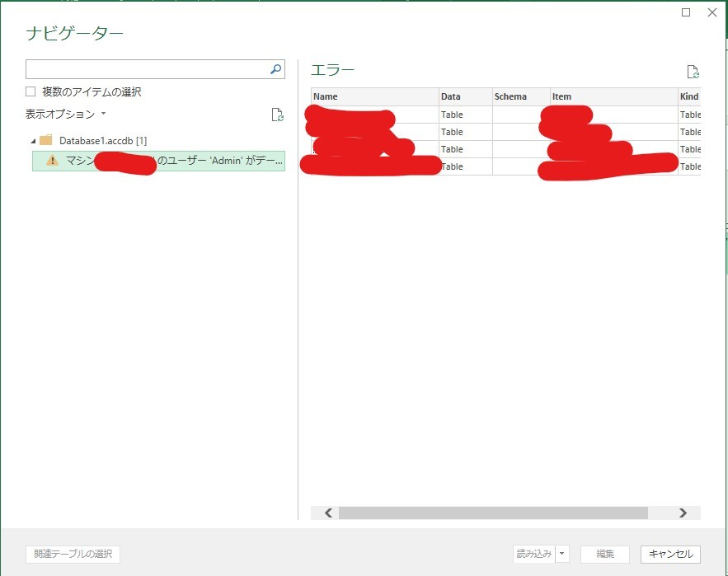Click Table in first row Data column

pyautogui.click(x=452, y=115)
